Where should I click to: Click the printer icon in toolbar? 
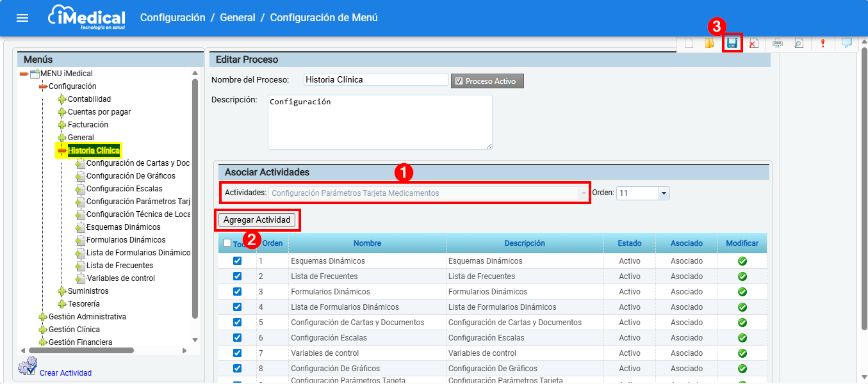click(778, 44)
